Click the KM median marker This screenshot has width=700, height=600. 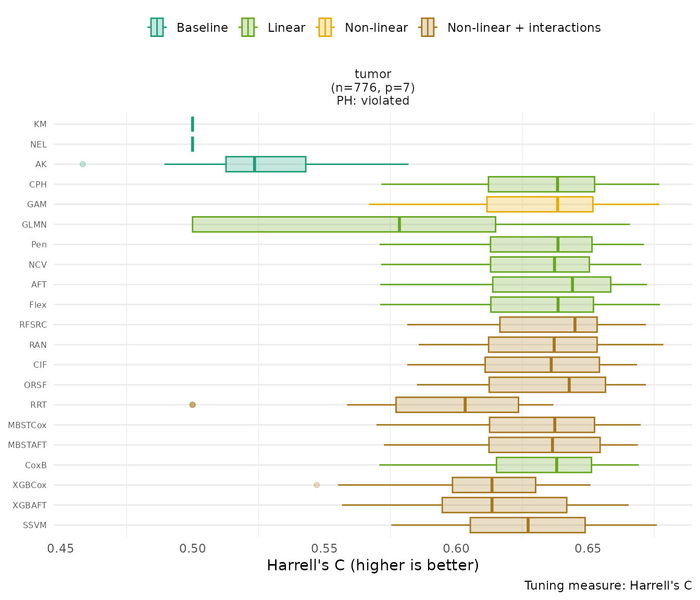[193, 124]
